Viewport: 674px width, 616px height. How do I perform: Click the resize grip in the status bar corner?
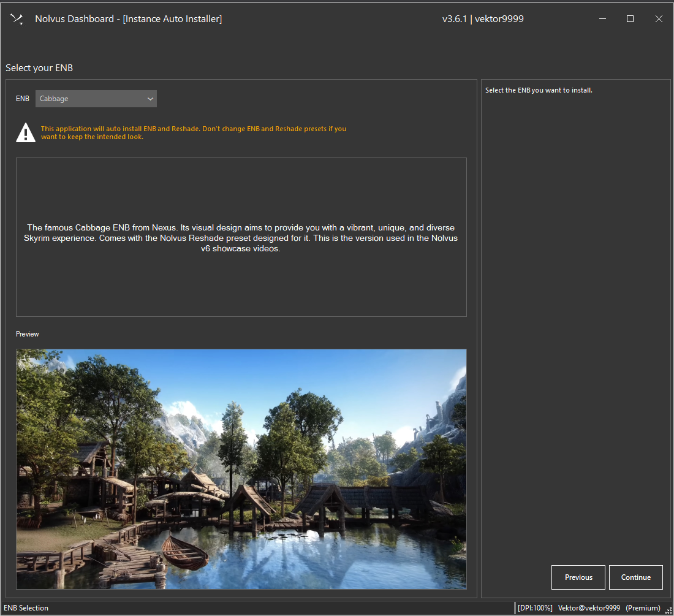668,610
